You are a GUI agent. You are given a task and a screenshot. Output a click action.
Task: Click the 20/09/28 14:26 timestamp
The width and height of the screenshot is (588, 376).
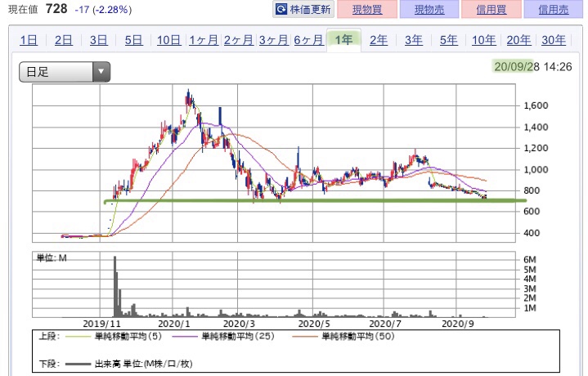pos(533,67)
